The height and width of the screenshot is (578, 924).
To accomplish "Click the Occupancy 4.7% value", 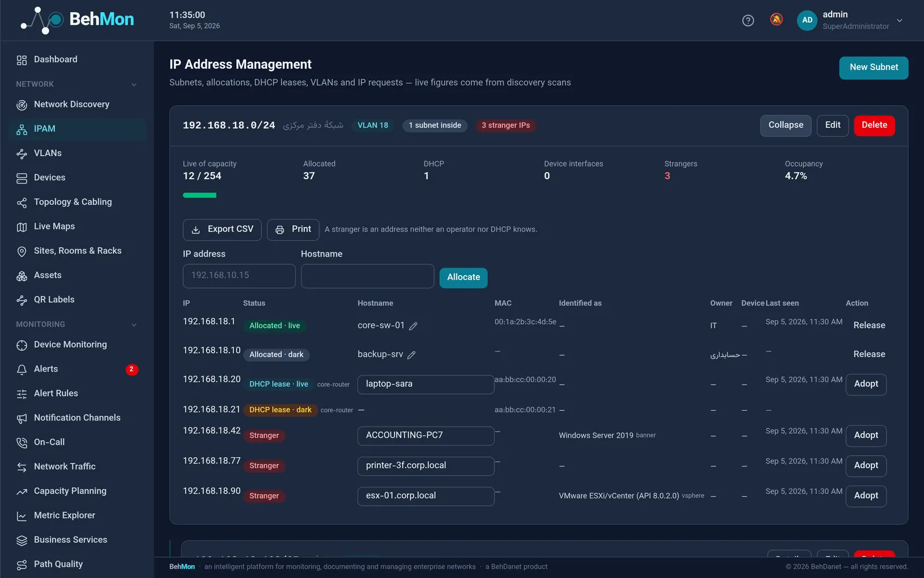I will coord(796,176).
